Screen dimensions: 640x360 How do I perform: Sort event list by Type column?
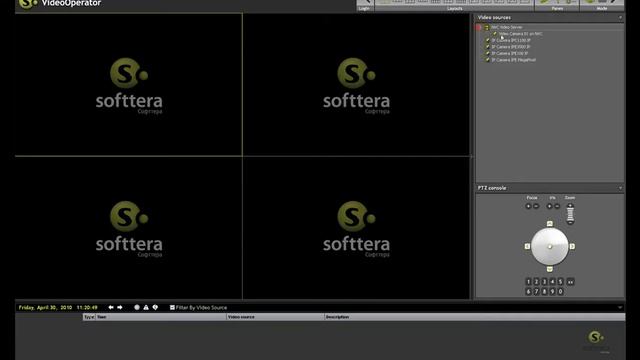tap(89, 317)
